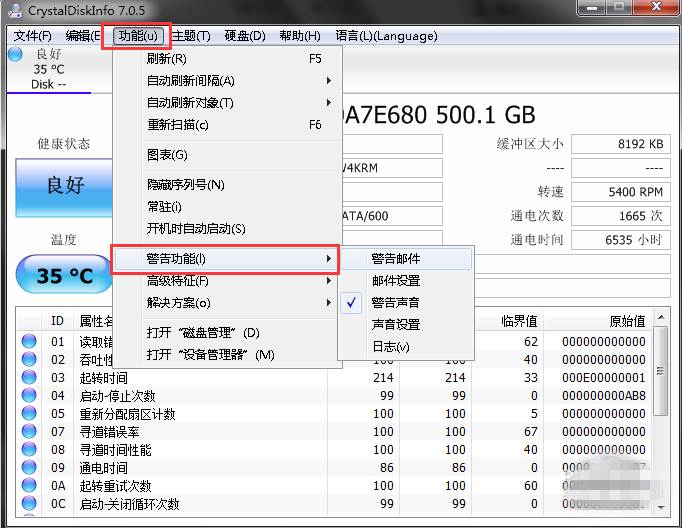Click status orb for 05 重新分配扇区计数
Image resolution: width=682 pixels, height=528 pixels.
pos(29,413)
